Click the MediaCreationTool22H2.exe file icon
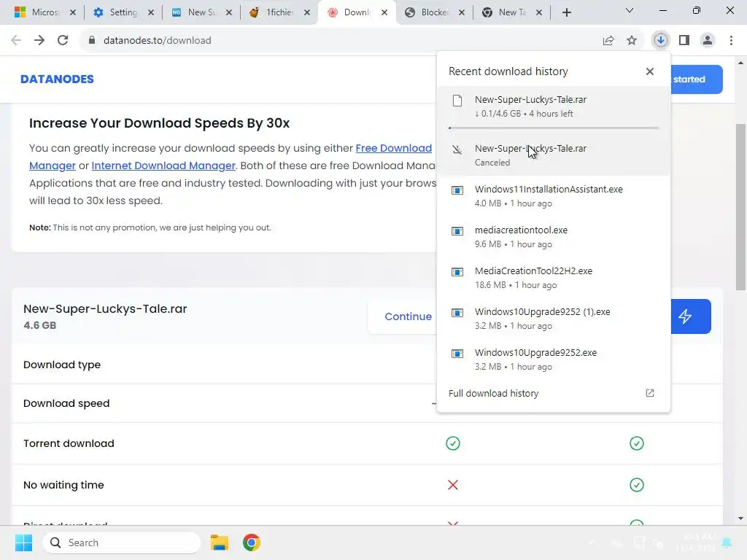 [457, 273]
